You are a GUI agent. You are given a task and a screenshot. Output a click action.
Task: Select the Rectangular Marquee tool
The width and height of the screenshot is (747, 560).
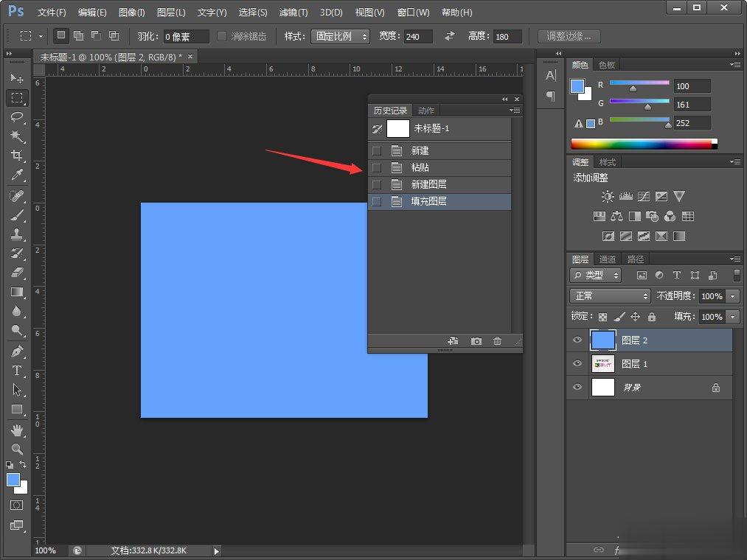coord(17,97)
